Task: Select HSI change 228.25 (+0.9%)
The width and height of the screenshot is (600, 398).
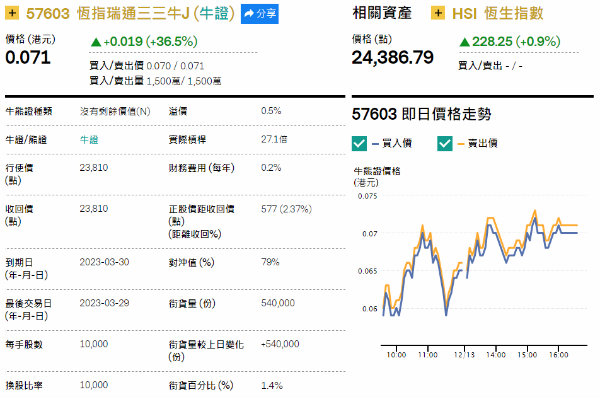Action: [510, 41]
